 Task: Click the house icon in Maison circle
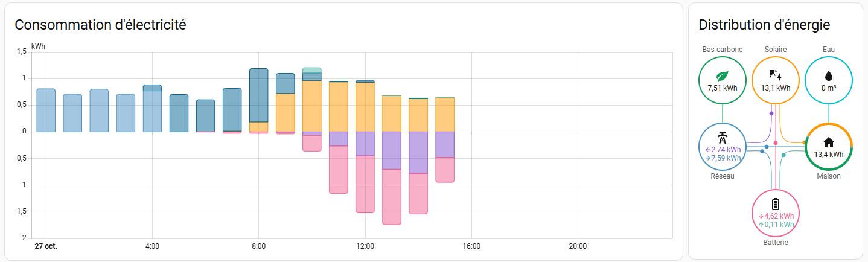[x=829, y=142]
